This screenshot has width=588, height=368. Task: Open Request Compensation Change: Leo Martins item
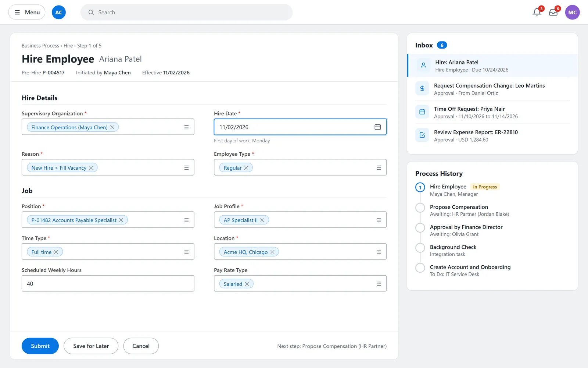click(492, 89)
